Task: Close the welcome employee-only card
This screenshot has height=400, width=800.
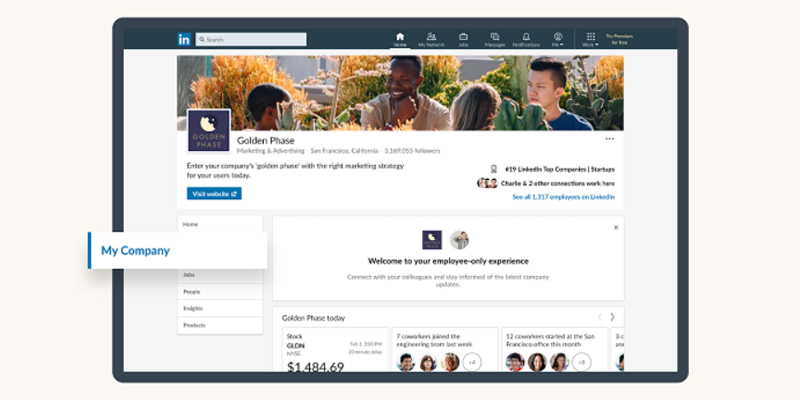Action: [616, 228]
